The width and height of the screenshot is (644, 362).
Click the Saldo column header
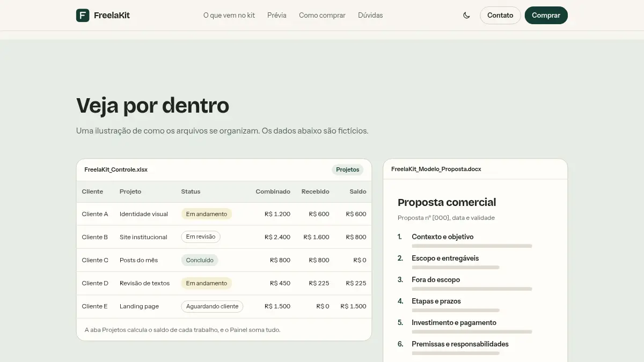click(x=358, y=191)
